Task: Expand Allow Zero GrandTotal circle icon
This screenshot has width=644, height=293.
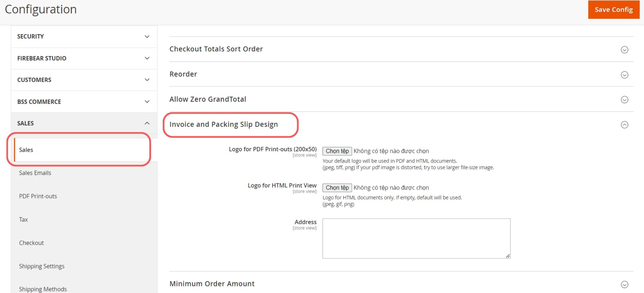Action: 624,100
